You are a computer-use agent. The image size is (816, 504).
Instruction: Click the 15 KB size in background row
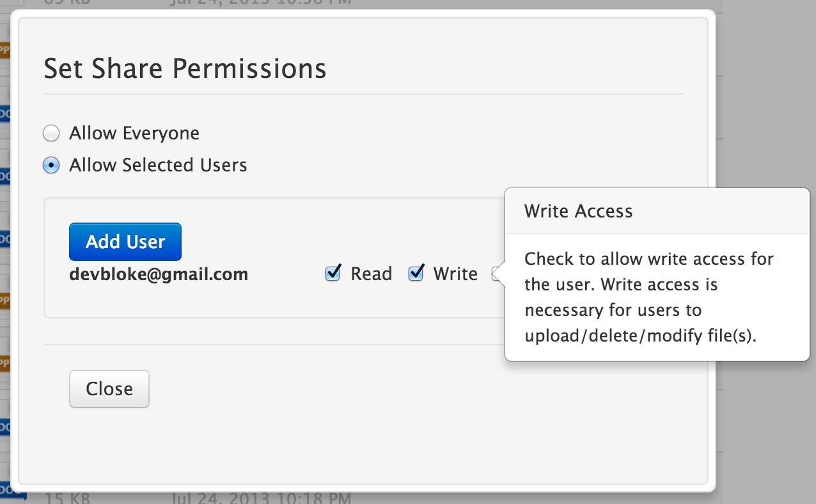pos(64,497)
